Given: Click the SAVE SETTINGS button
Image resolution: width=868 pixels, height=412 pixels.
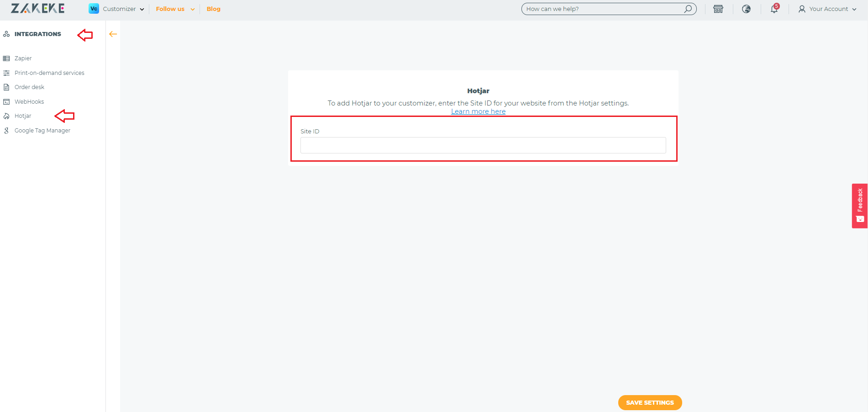Looking at the screenshot, I should click(650, 402).
